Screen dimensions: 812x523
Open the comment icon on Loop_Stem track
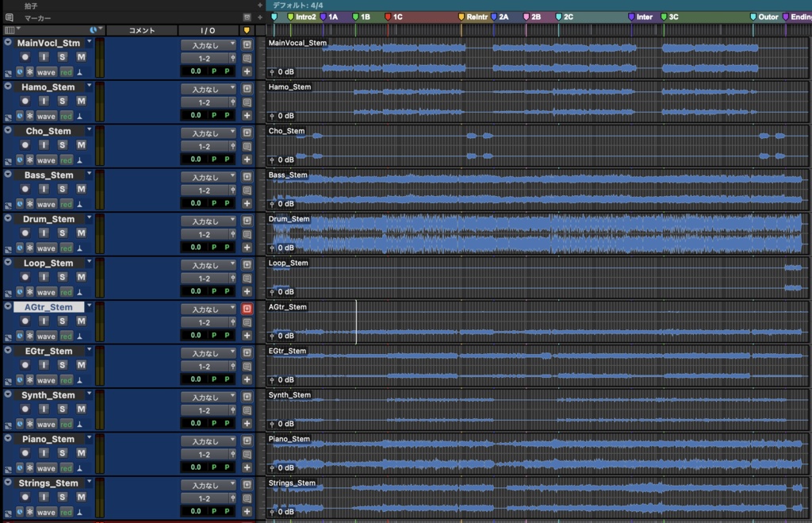247,279
